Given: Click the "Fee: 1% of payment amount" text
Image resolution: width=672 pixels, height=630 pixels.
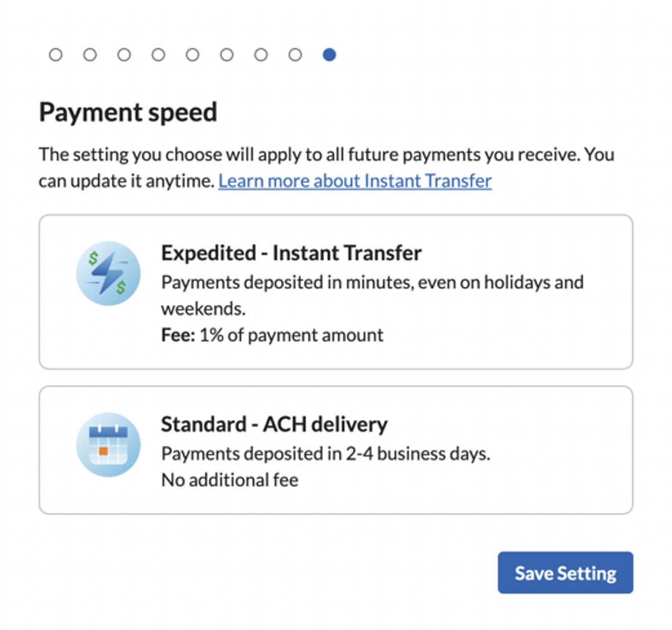Looking at the screenshot, I should [x=272, y=335].
